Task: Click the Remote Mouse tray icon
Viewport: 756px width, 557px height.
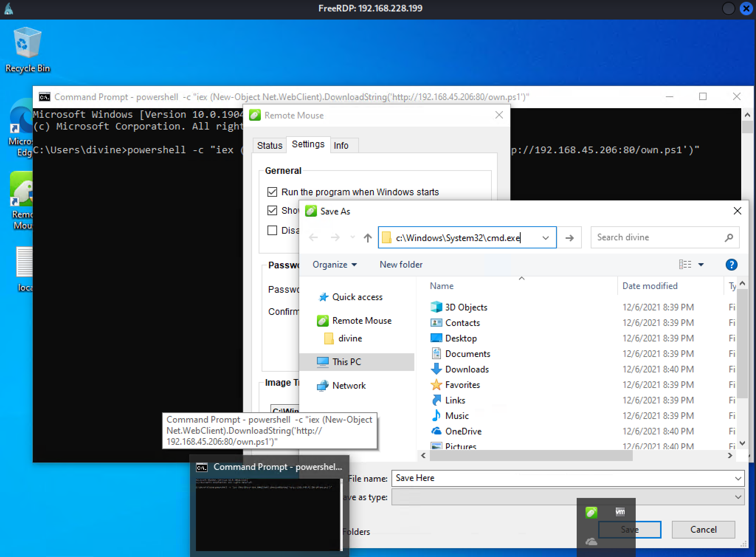Action: 591,512
